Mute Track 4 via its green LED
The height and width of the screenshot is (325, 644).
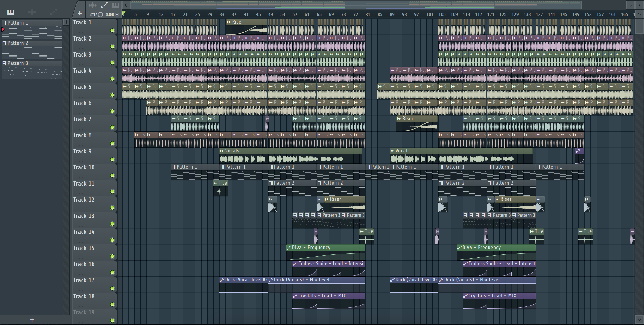point(112,79)
